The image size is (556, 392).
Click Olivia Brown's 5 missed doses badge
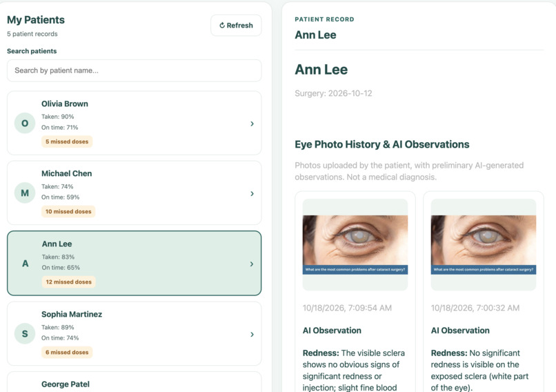tap(67, 141)
